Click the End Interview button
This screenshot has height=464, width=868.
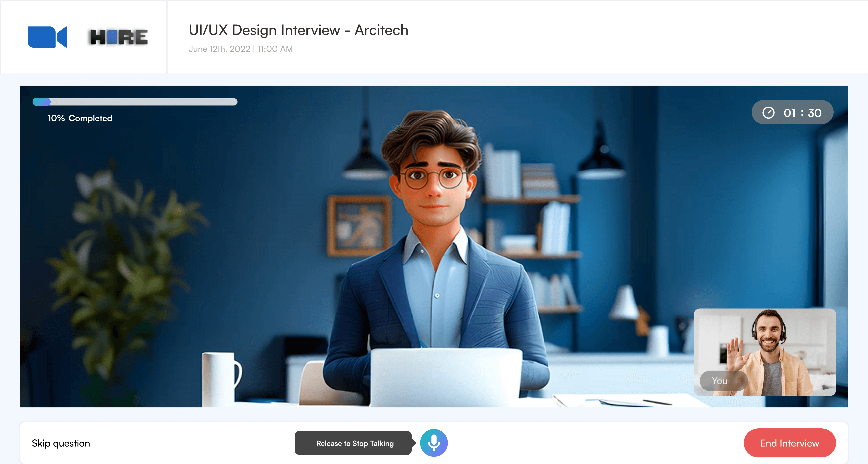pyautogui.click(x=790, y=443)
